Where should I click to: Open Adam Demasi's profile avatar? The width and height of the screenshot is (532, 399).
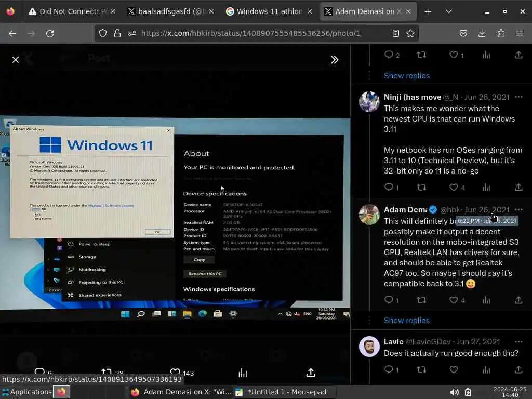coord(369,215)
